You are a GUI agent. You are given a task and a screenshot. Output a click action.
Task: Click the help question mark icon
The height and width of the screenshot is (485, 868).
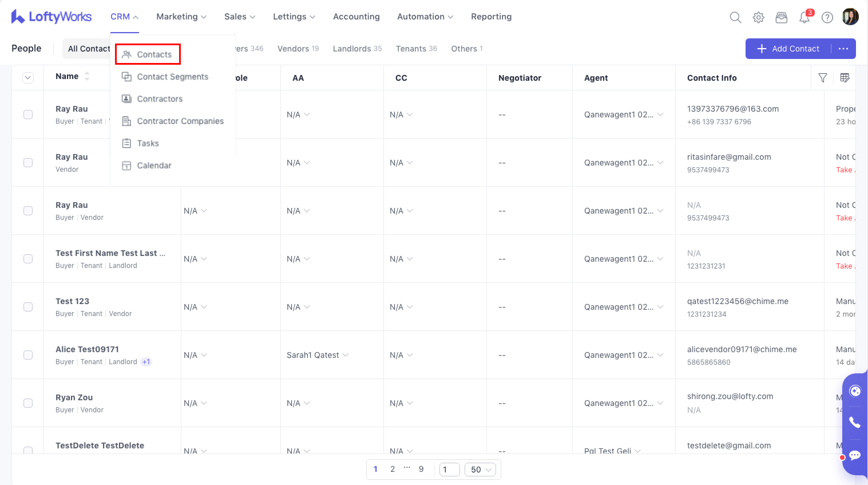[x=827, y=17]
